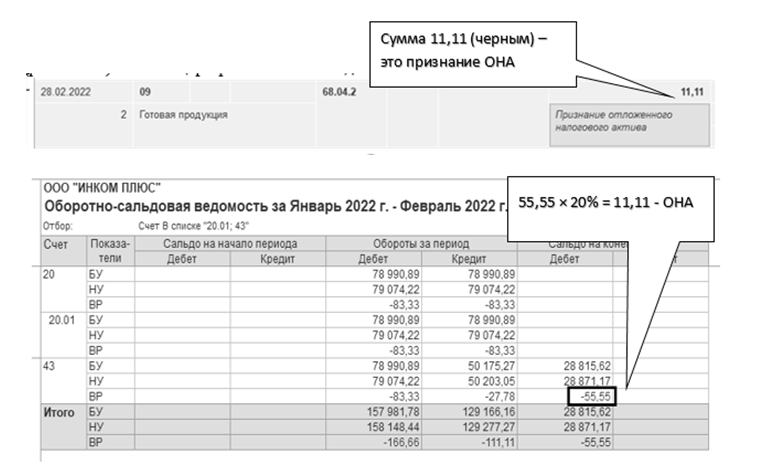
Task: Select account 20 row header
Action: pyautogui.click(x=49, y=275)
